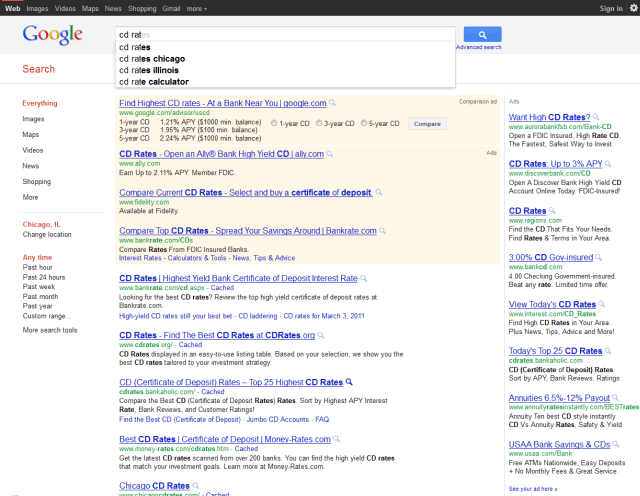The height and width of the screenshot is (496, 640).
Task: Open Custom range time filter
Action: 47,316
